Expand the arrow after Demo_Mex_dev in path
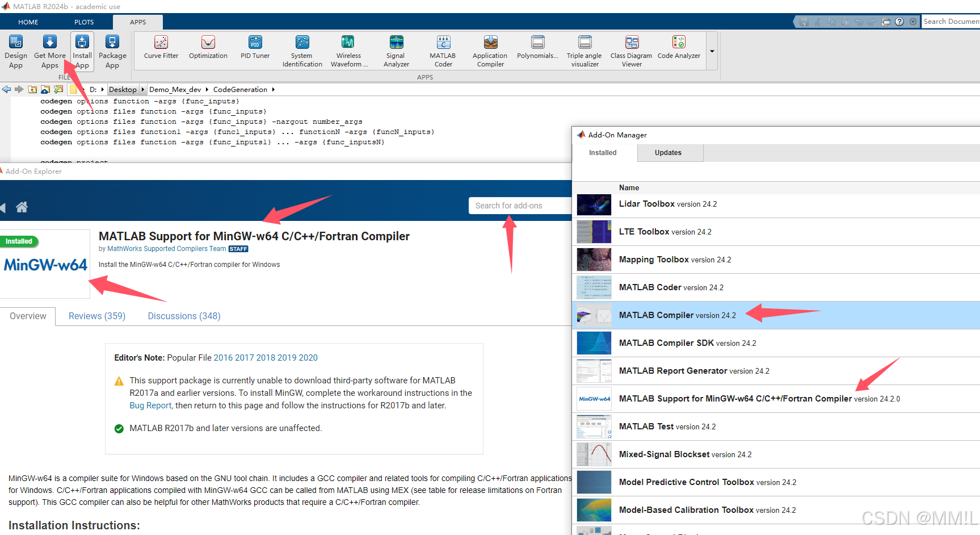Image resolution: width=980 pixels, height=535 pixels. [207, 89]
